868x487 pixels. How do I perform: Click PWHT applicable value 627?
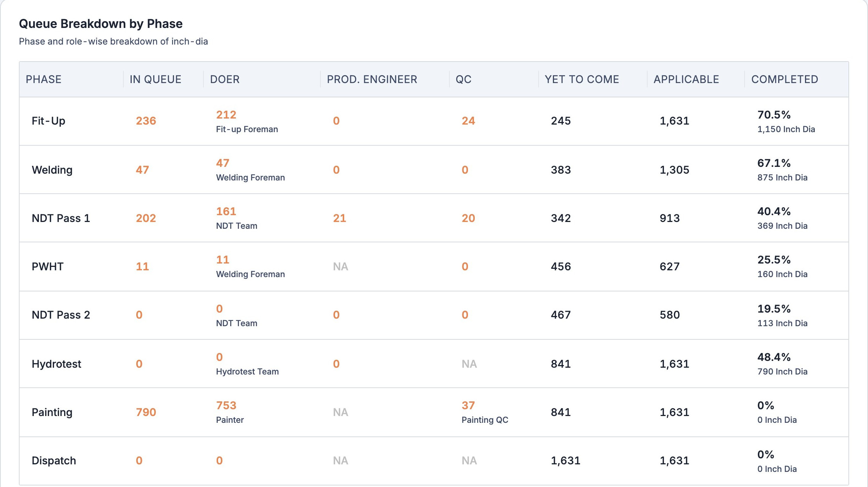pos(670,267)
